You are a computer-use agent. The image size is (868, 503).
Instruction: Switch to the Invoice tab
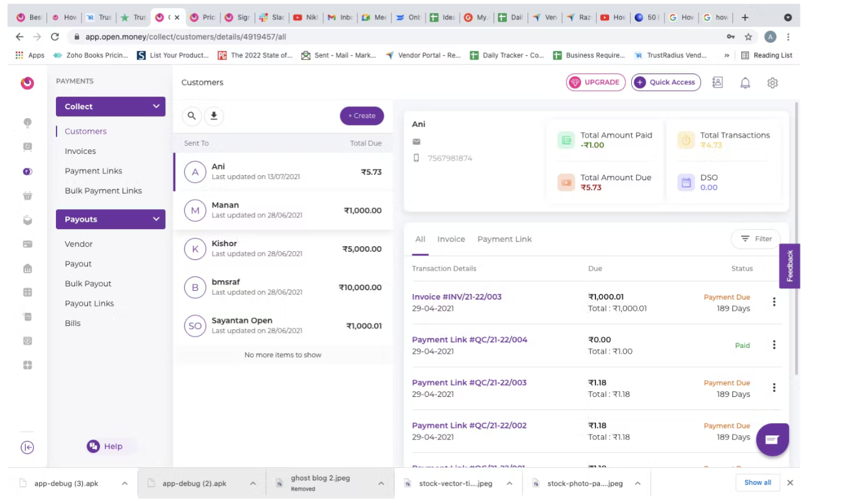[451, 239]
